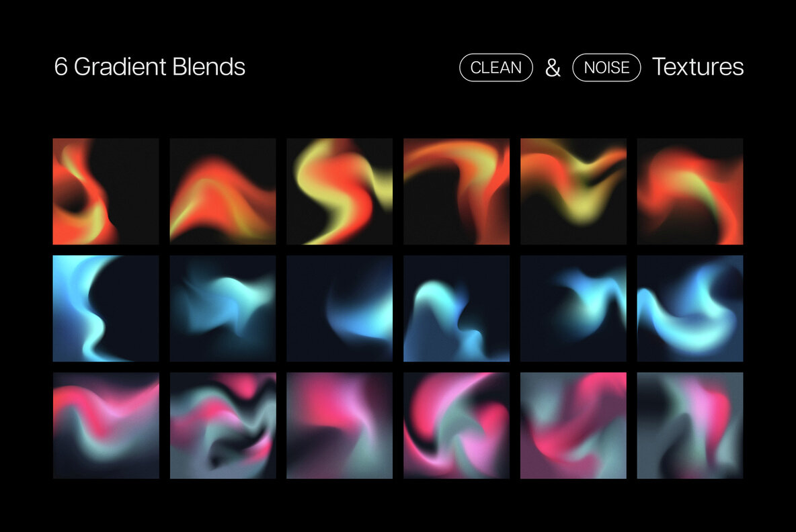Click the fourth pink vortex gradient, bottom row
Image resolution: width=796 pixels, height=532 pixels.
[457, 425]
